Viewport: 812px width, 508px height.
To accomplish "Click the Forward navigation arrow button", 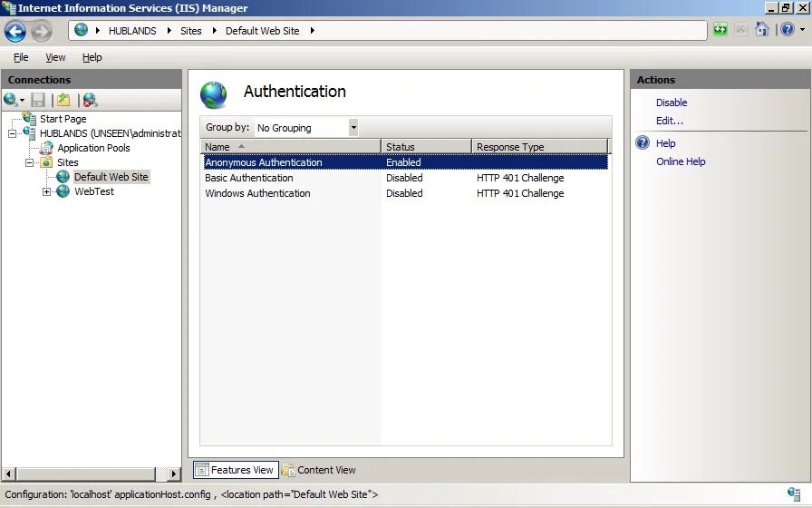I will point(42,31).
